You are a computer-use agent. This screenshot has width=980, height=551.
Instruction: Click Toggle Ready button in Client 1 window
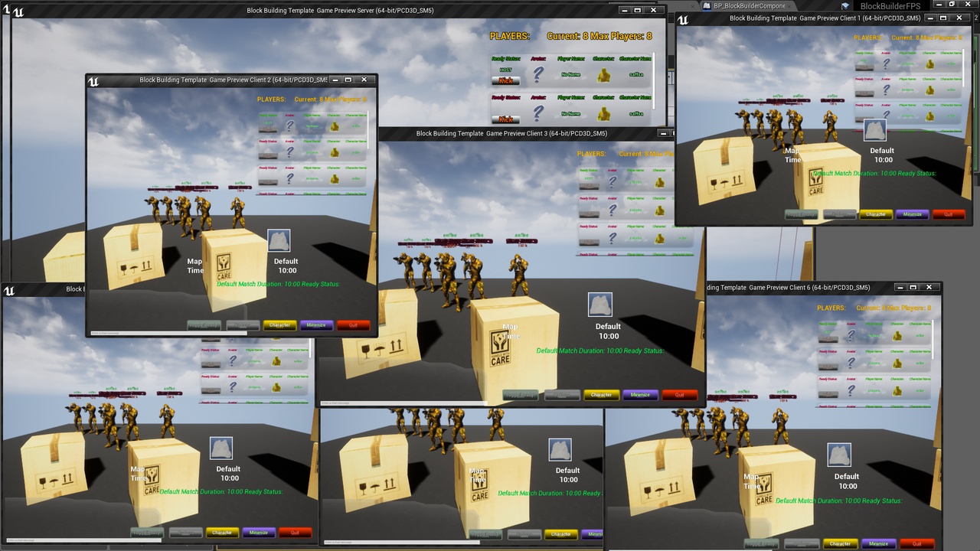(801, 215)
